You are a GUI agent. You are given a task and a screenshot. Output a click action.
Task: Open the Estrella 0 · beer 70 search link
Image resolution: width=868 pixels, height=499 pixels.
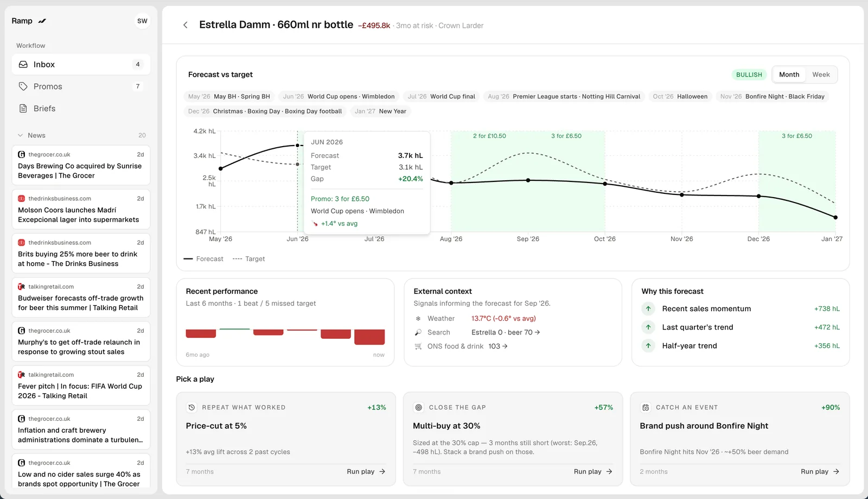click(x=506, y=332)
